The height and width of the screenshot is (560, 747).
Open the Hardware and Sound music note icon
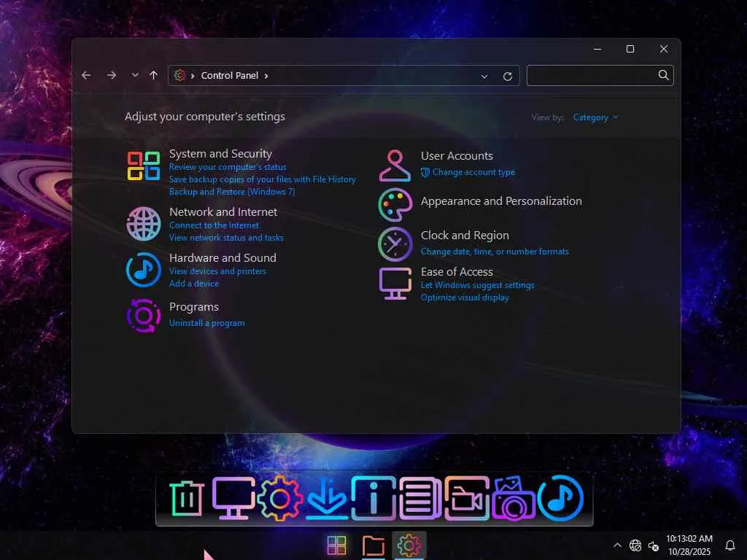(144, 270)
